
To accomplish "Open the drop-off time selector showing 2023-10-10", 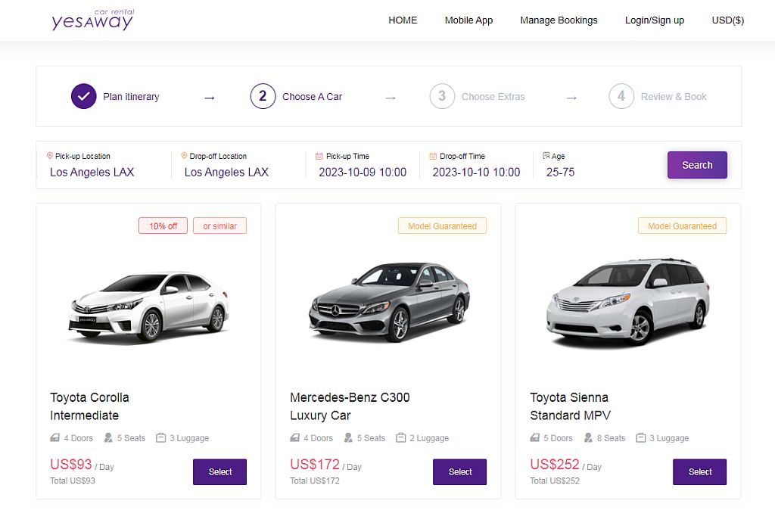I will point(476,172).
